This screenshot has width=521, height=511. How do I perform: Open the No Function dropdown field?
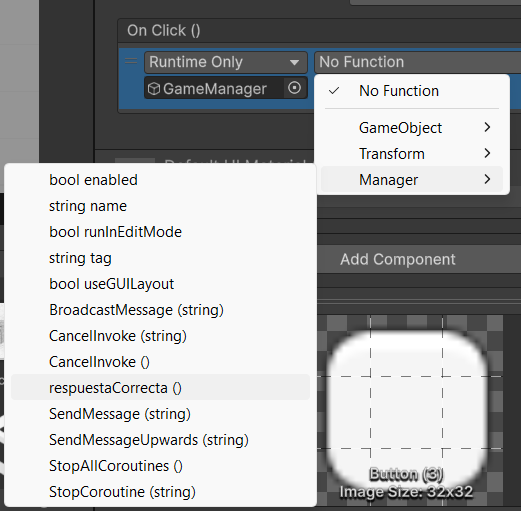[417, 62]
